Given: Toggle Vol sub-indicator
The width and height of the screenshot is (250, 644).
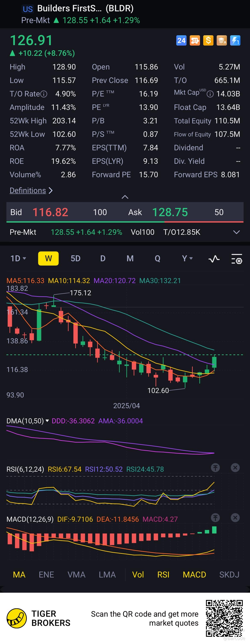Looking at the screenshot, I should click(138, 575).
